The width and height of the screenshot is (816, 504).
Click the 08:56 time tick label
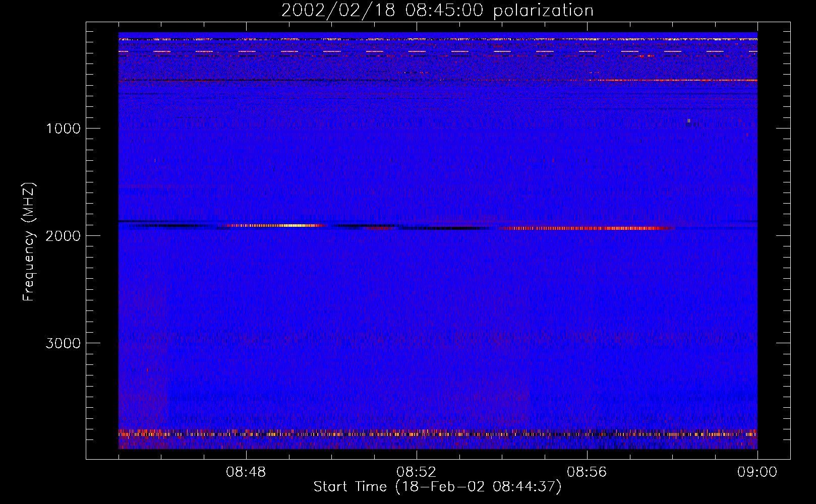click(x=587, y=472)
